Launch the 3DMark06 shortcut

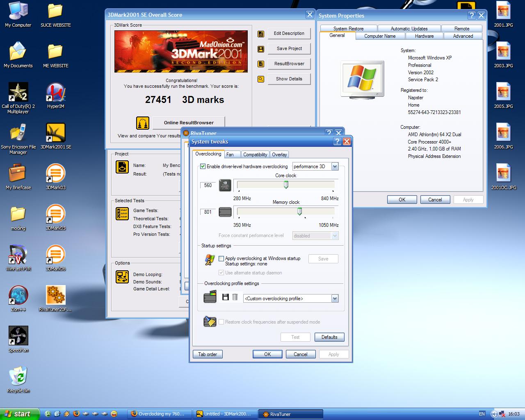click(55, 258)
